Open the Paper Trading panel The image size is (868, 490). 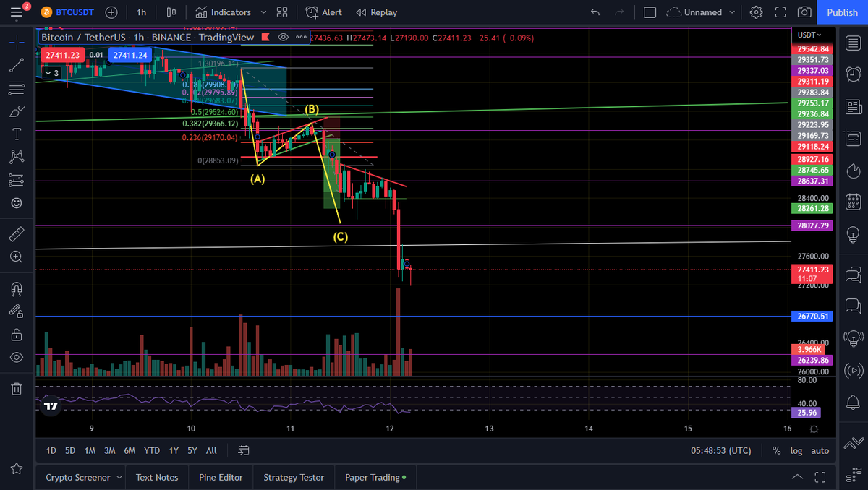coord(375,477)
